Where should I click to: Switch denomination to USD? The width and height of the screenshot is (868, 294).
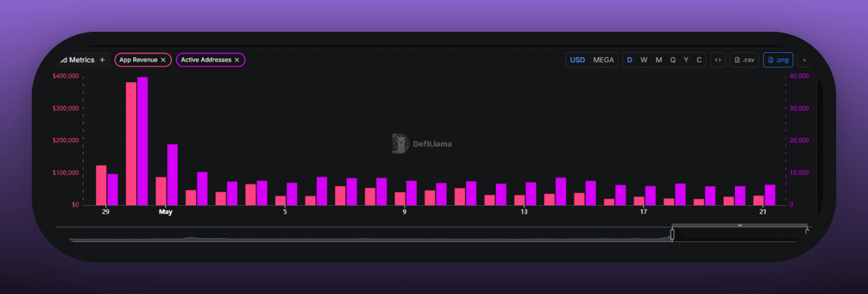click(577, 60)
